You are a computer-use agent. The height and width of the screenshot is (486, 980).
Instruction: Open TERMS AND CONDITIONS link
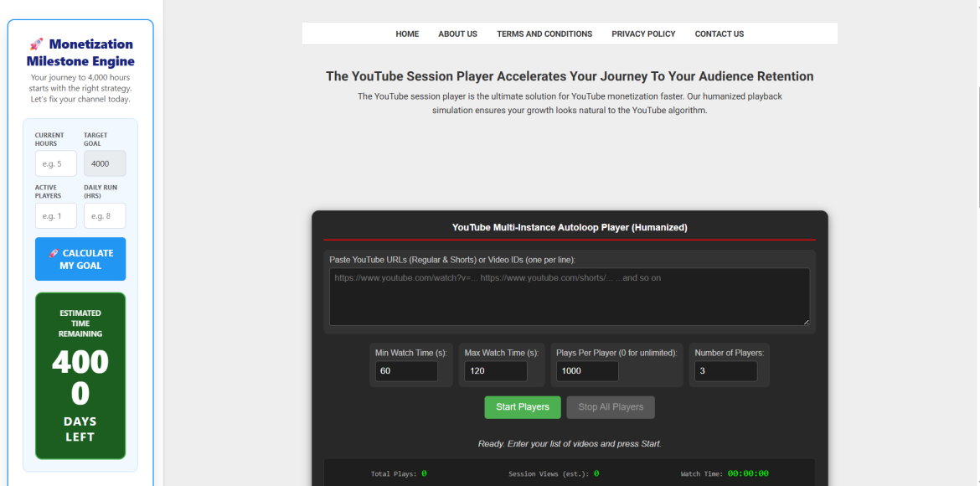pos(544,34)
